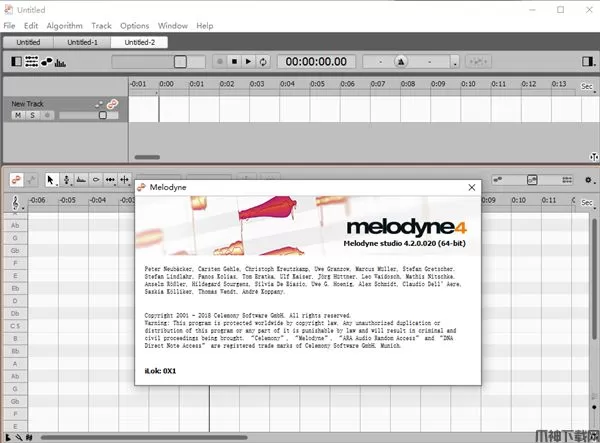600x443 pixels.
Task: Close the Melodyne about dialog
Action: (x=472, y=187)
